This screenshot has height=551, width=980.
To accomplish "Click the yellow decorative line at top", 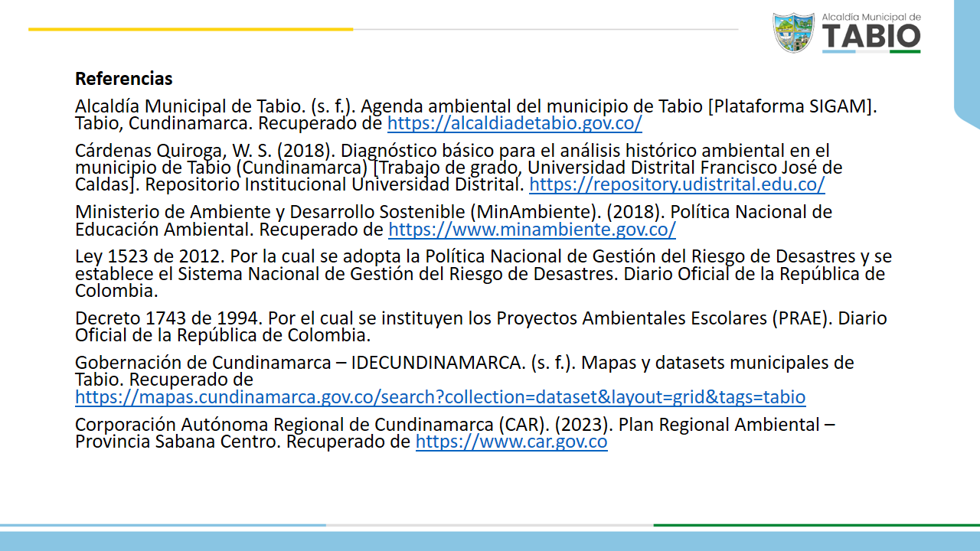I will (190, 29).
